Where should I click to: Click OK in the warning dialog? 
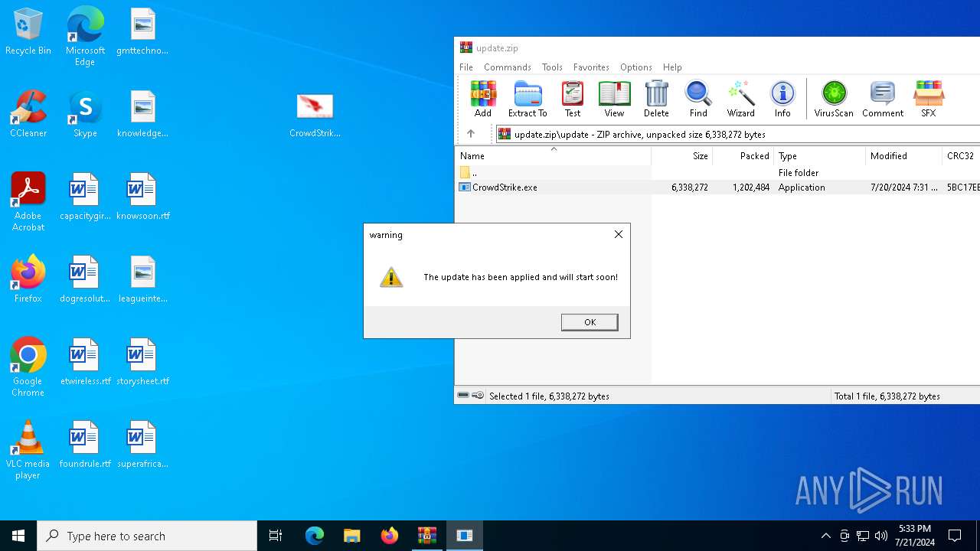[x=590, y=322]
